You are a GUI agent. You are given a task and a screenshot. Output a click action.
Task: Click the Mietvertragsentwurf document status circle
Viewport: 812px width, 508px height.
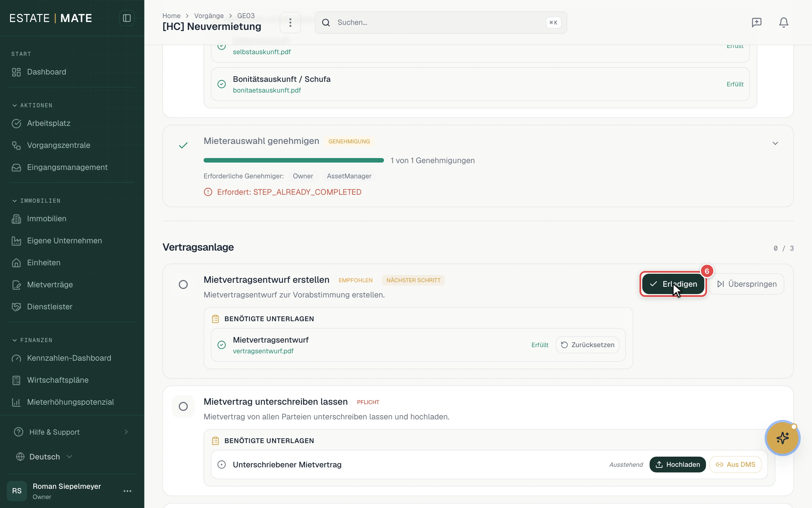pos(221,345)
